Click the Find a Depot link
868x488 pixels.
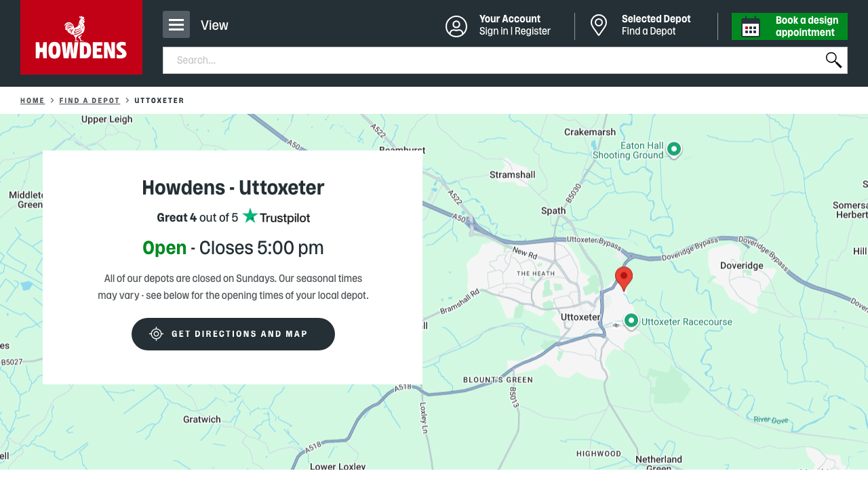648,30
